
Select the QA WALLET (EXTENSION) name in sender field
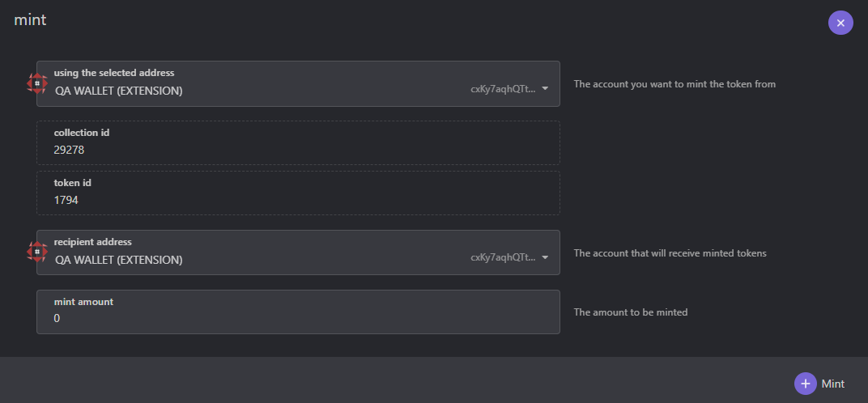pyautogui.click(x=118, y=91)
